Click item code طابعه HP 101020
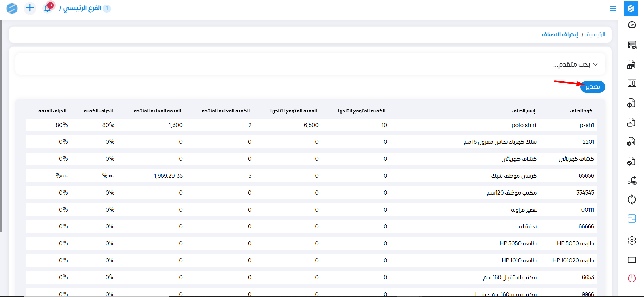The height and width of the screenshot is (297, 644). (573, 260)
